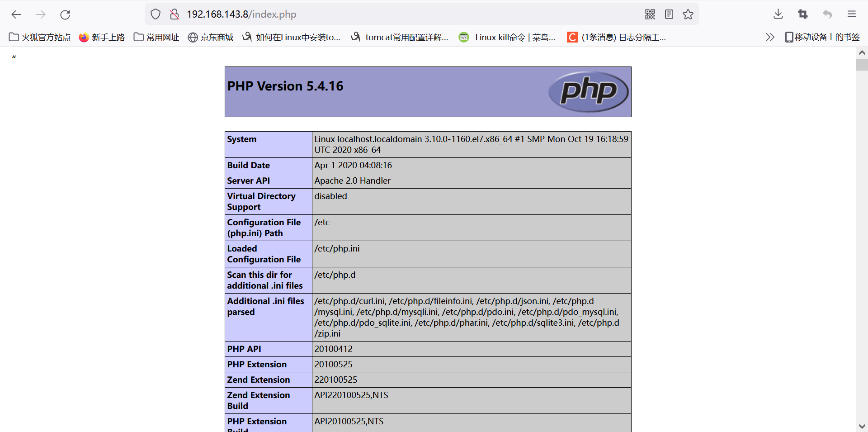Enter Reader View for the phpinfo page

669,14
